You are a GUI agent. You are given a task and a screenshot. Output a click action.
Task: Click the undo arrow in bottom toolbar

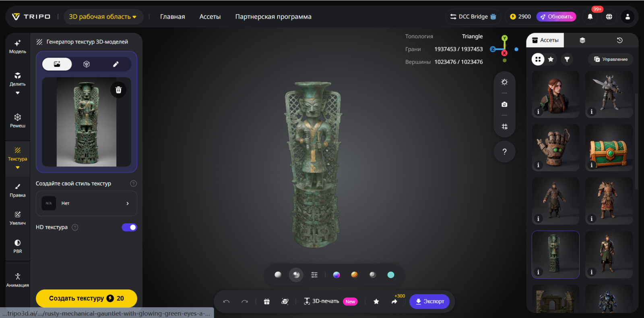(x=226, y=301)
